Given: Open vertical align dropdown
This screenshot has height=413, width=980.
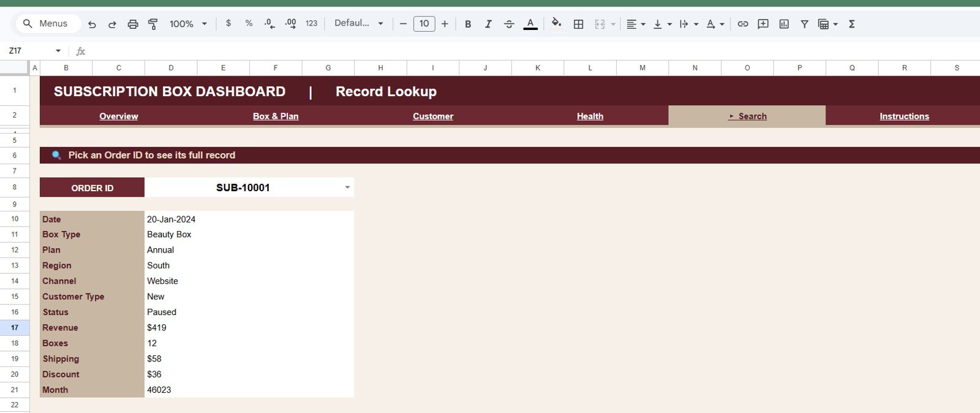Looking at the screenshot, I should tap(662, 24).
